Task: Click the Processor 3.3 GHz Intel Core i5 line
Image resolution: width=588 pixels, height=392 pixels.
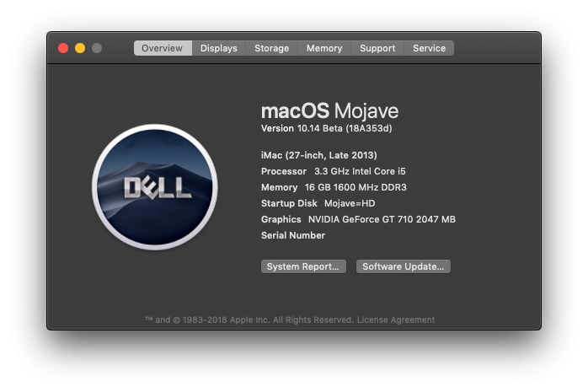Action: point(334,171)
